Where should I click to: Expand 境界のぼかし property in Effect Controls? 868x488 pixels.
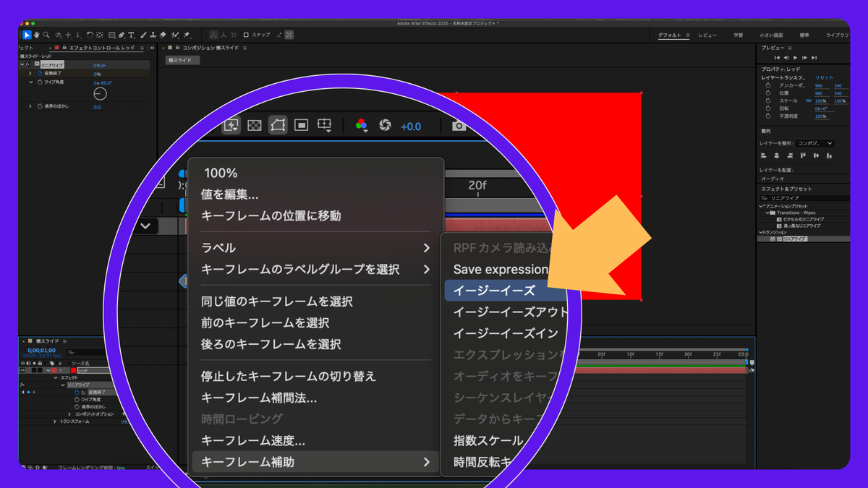(30, 106)
